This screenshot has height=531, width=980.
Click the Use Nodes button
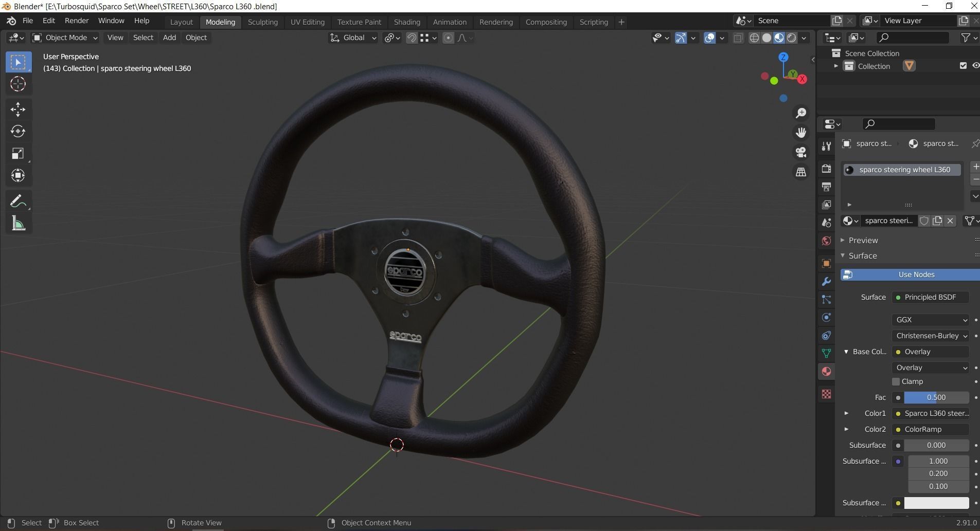pyautogui.click(x=910, y=274)
